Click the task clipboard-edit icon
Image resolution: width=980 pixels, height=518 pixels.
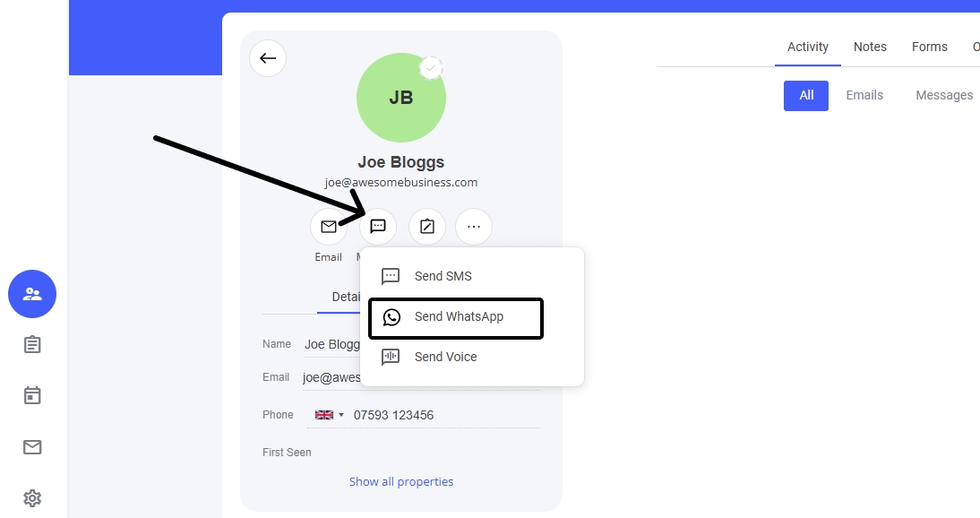coord(427,227)
